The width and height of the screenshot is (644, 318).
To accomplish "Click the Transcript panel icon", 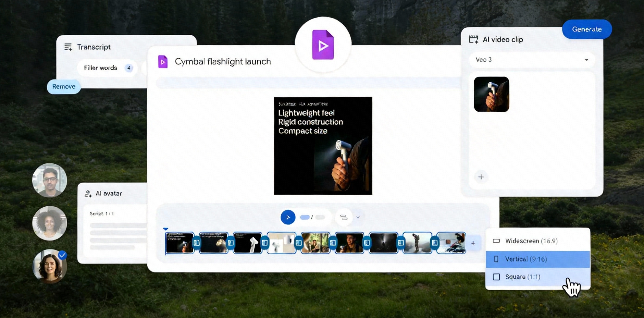I will [x=68, y=47].
